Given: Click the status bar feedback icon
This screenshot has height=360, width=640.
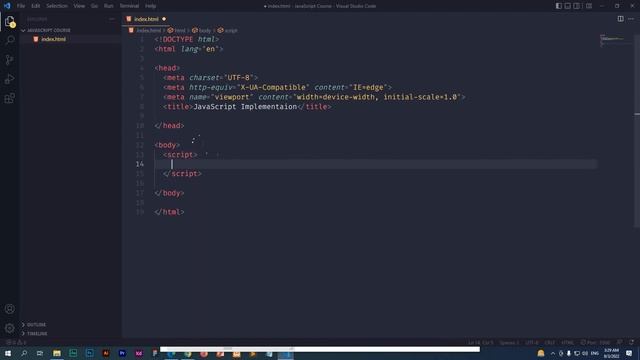Looking at the screenshot, I should coord(620,342).
